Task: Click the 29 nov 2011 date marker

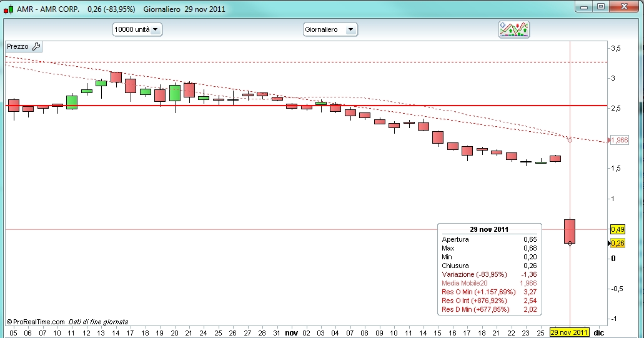Action: coord(570,332)
